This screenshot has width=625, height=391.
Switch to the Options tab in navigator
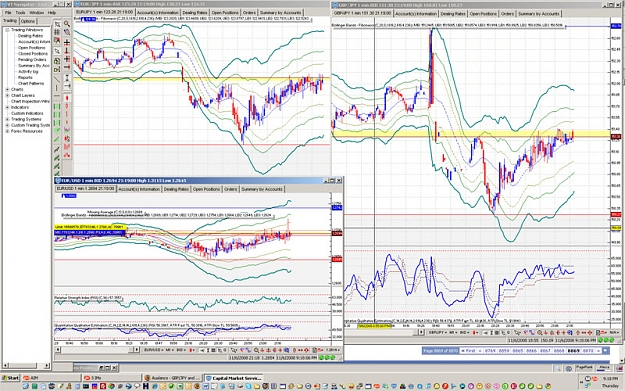coord(28,21)
